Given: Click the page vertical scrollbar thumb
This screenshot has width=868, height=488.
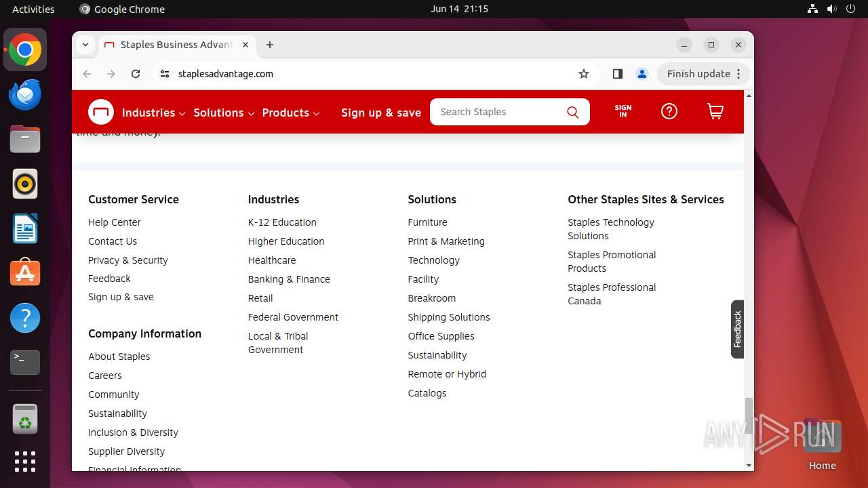Looking at the screenshot, I should tap(749, 415).
